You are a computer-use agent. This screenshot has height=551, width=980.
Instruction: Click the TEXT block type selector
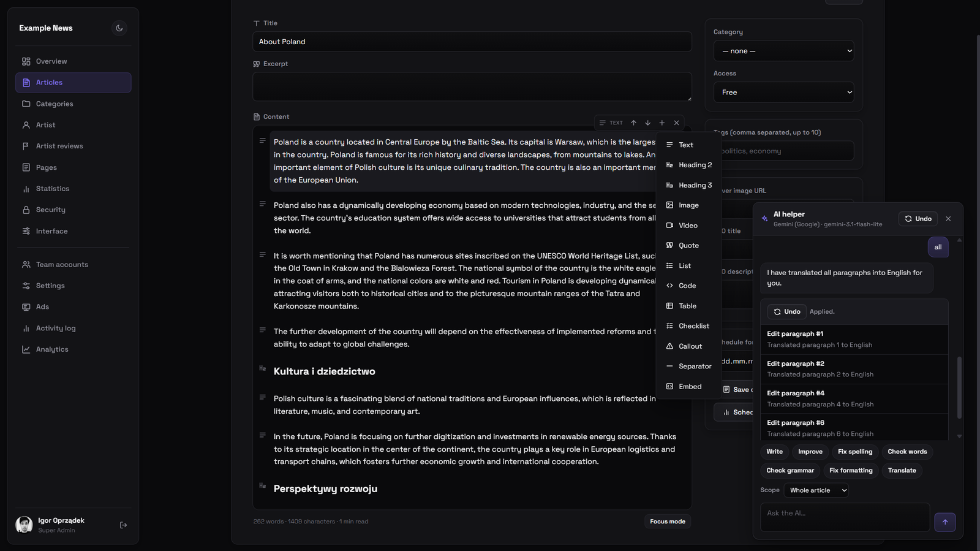point(611,123)
